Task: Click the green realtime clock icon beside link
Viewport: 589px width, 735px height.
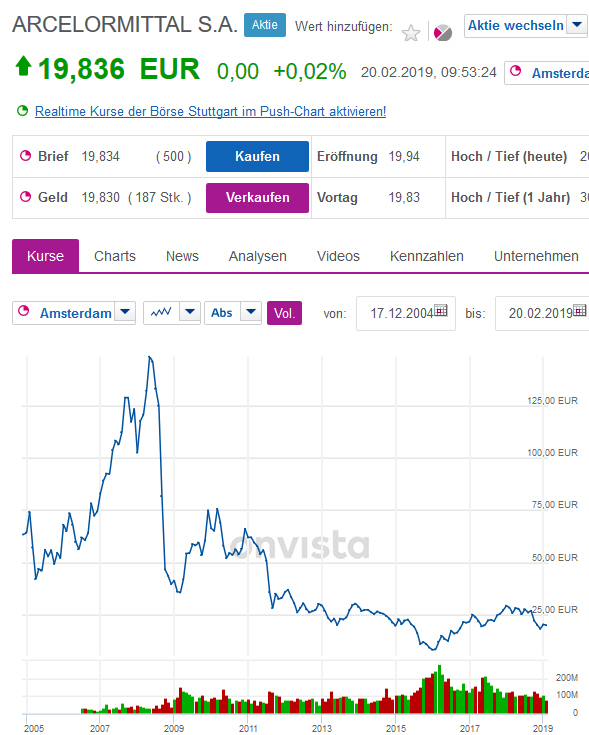Action: [x=22, y=111]
